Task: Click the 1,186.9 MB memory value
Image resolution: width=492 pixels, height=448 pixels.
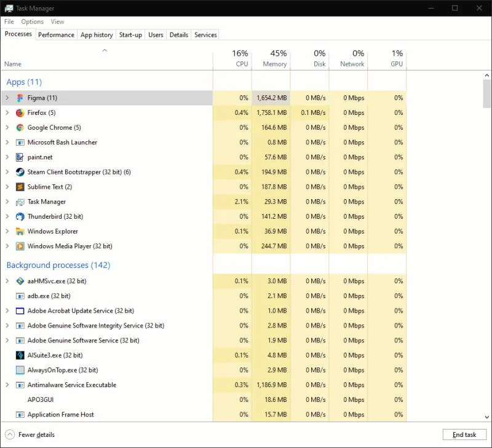Action: click(271, 385)
